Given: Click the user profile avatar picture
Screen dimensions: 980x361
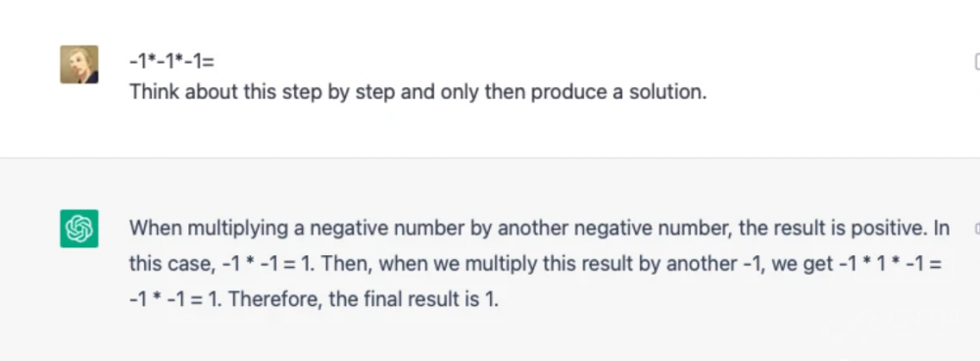Looking at the screenshot, I should point(78,65).
